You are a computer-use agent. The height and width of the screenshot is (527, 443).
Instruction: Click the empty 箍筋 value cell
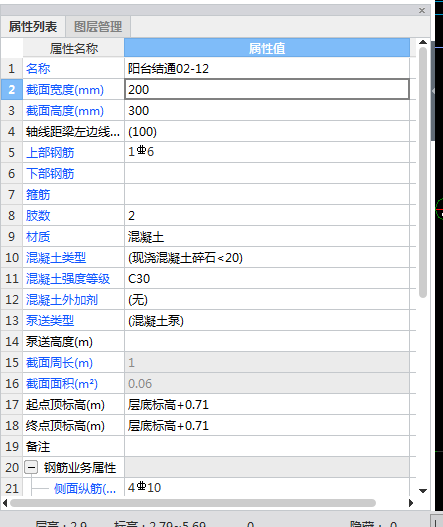[x=267, y=194]
